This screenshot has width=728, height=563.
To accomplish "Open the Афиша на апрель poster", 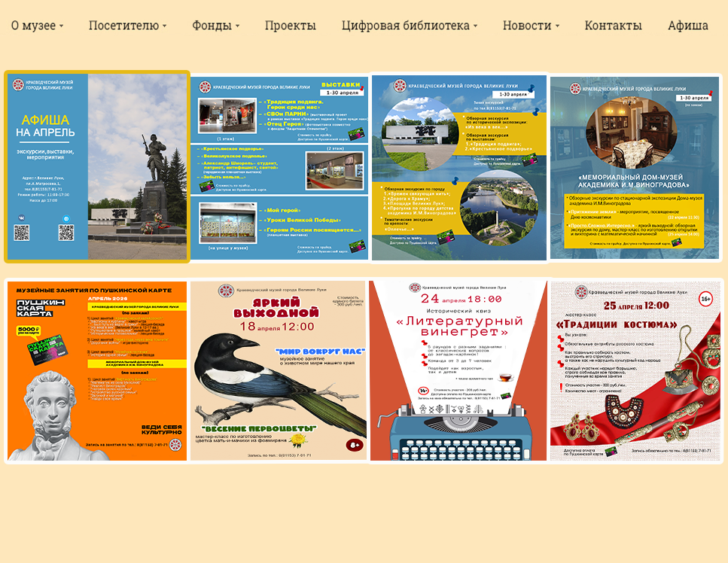I will click(x=97, y=166).
